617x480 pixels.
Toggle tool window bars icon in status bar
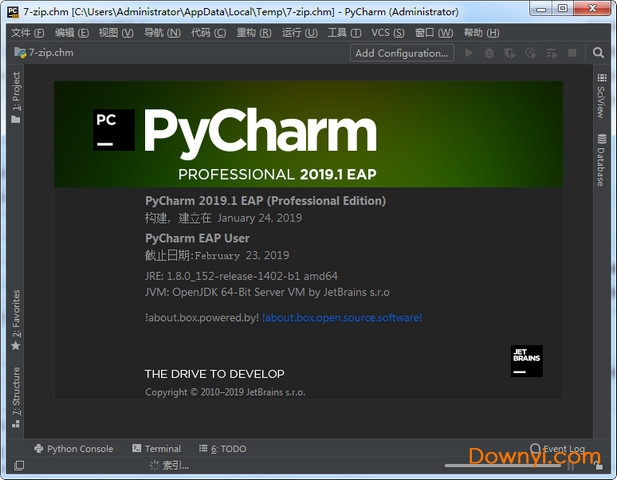[19, 466]
